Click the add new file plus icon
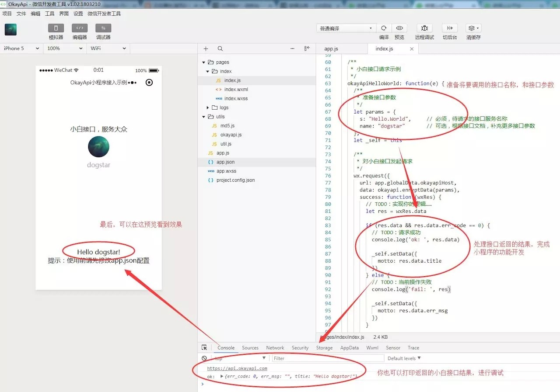Image resolution: width=560 pixels, height=392 pixels. 206,49
